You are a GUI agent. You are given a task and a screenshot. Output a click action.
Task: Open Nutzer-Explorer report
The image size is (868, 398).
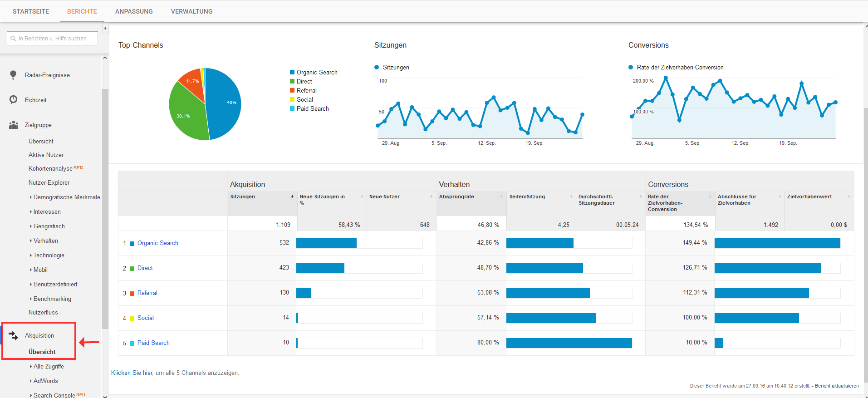[49, 182]
